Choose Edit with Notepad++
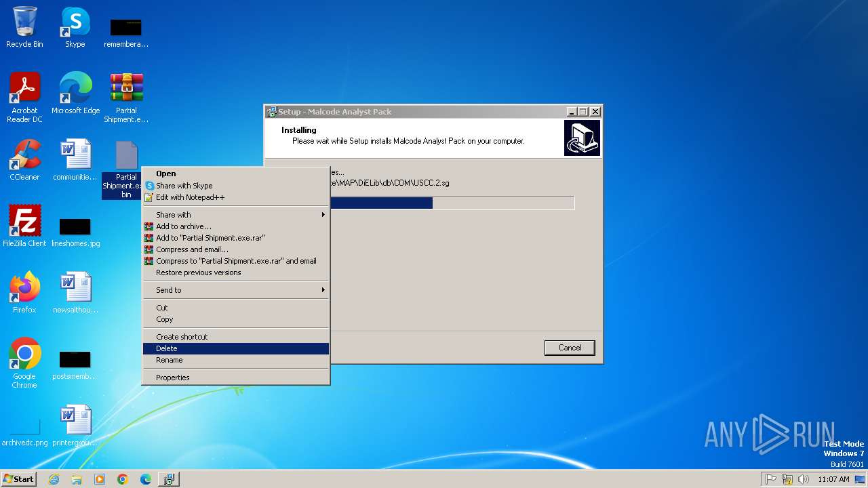The height and width of the screenshot is (488, 868). tap(236, 197)
